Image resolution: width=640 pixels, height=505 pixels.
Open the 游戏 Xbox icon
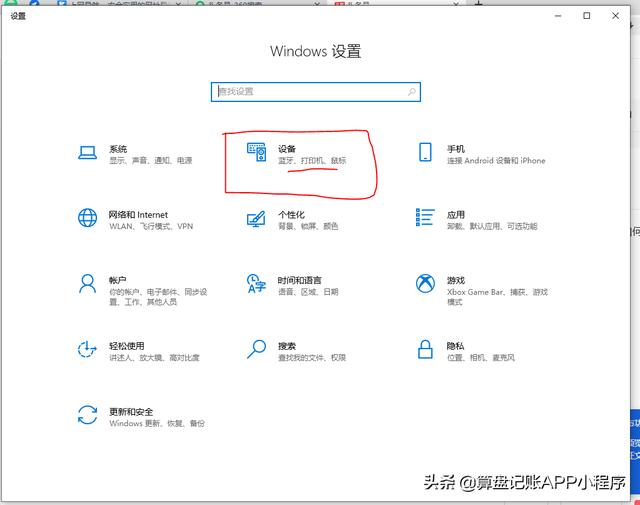click(425, 283)
